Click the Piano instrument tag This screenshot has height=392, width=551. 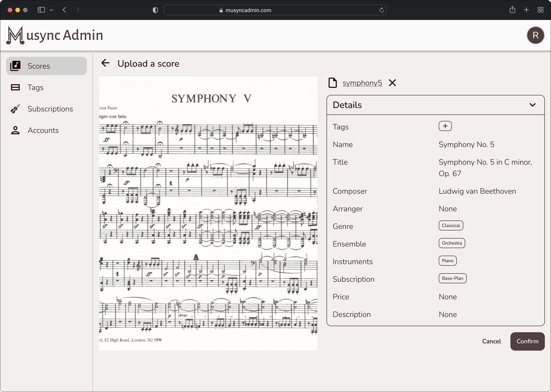coord(448,261)
